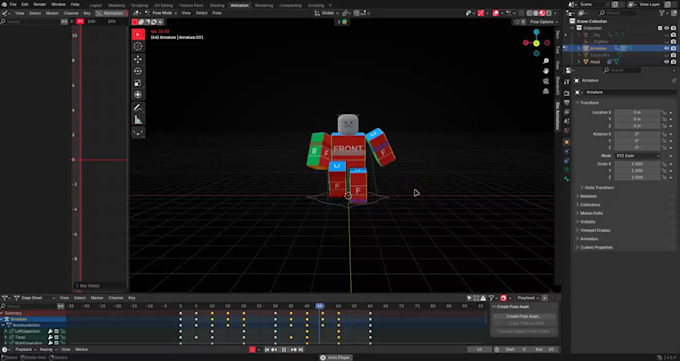Switch to the Layout workspace tab
The height and width of the screenshot is (361, 680).
pyautogui.click(x=95, y=5)
